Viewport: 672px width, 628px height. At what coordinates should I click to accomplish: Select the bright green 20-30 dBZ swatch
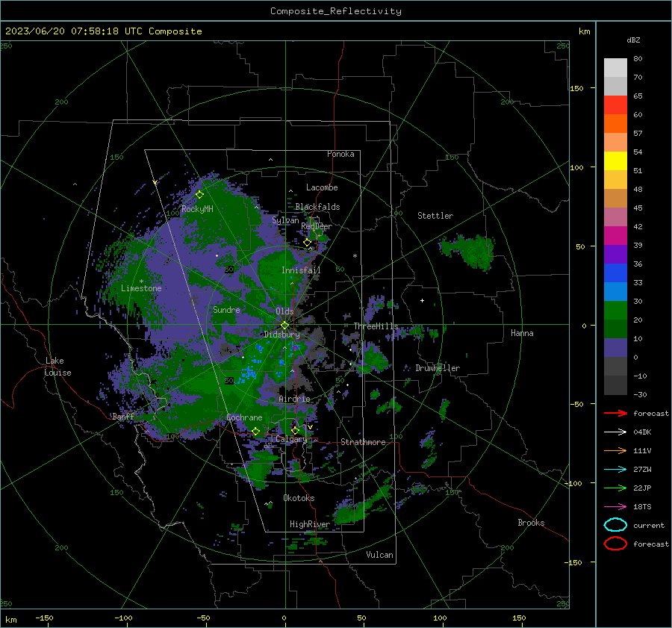[x=615, y=311]
